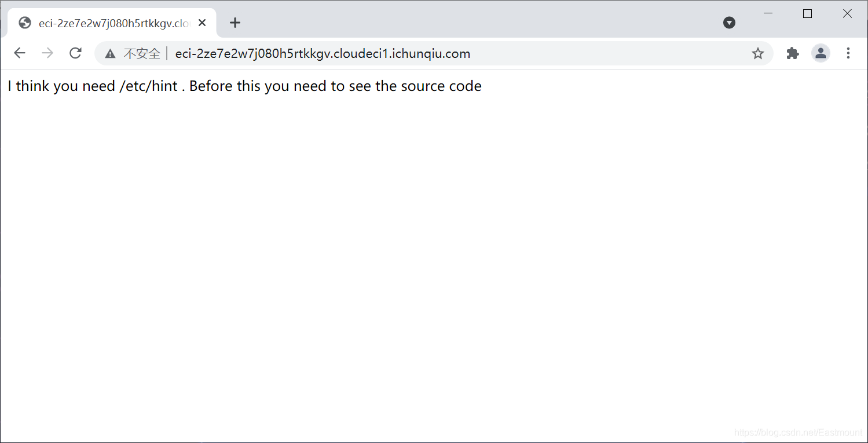Open site info via the 不安全 label
The image size is (868, 443).
point(142,54)
